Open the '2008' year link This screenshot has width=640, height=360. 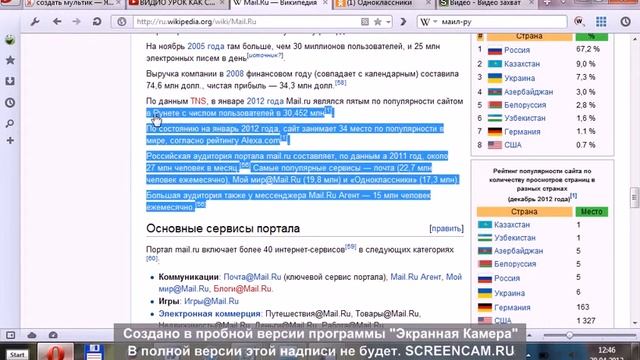click(235, 74)
